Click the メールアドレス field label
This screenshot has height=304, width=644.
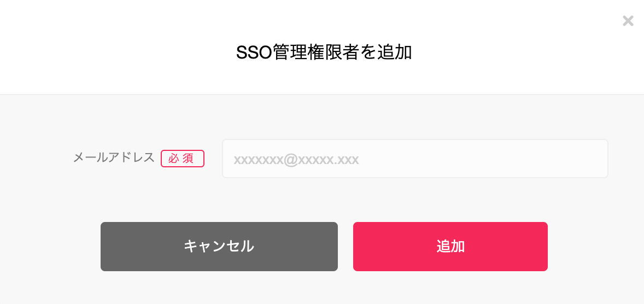(114, 157)
